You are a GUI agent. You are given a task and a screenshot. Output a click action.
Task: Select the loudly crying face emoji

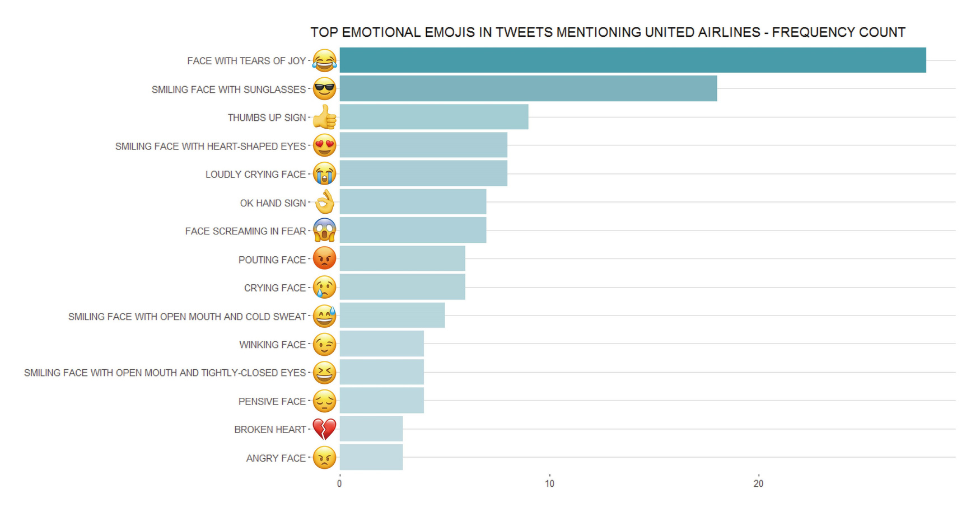(x=324, y=174)
